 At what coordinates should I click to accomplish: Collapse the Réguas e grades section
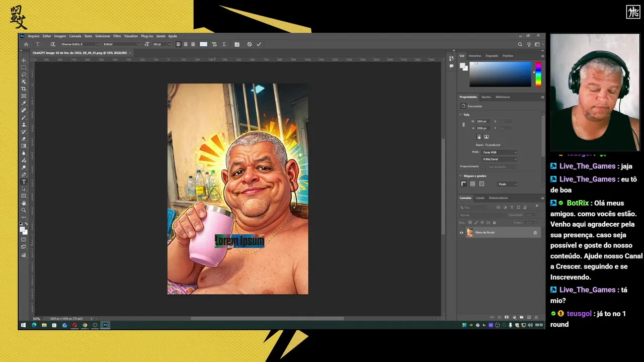[x=460, y=176]
